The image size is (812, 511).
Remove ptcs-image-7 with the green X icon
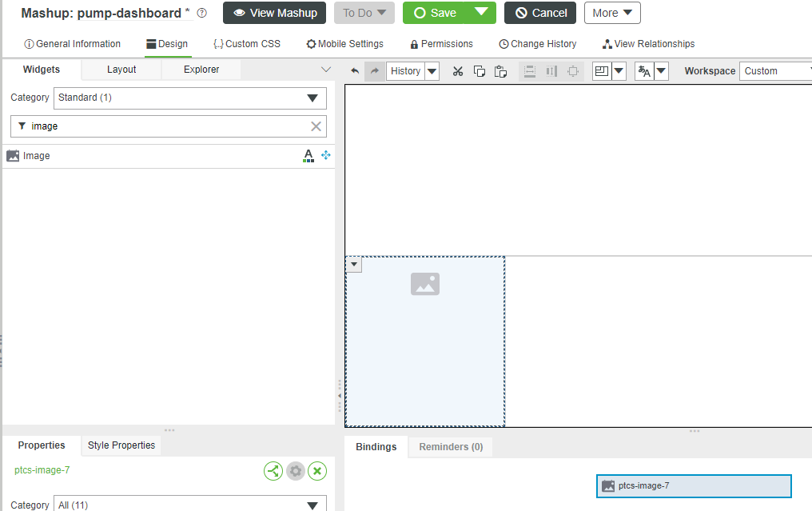pyautogui.click(x=317, y=471)
